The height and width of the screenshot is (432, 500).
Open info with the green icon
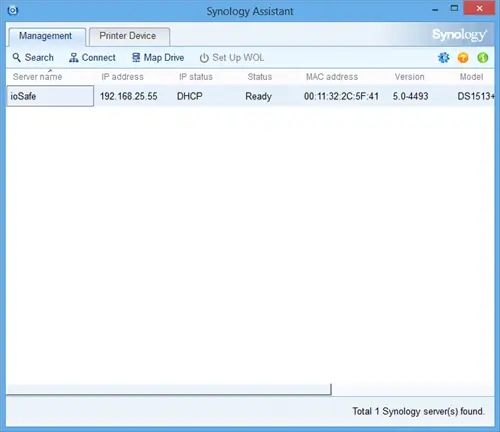click(483, 58)
